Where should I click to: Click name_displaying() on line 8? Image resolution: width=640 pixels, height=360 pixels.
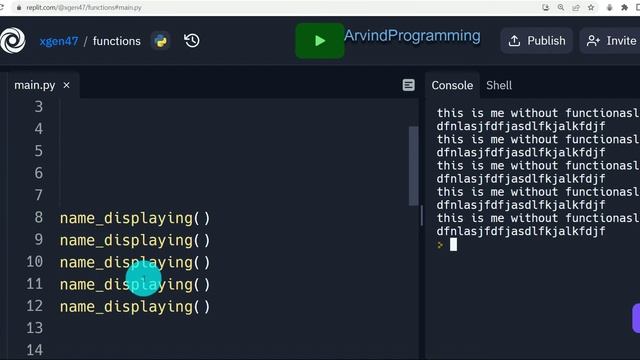tap(135, 218)
